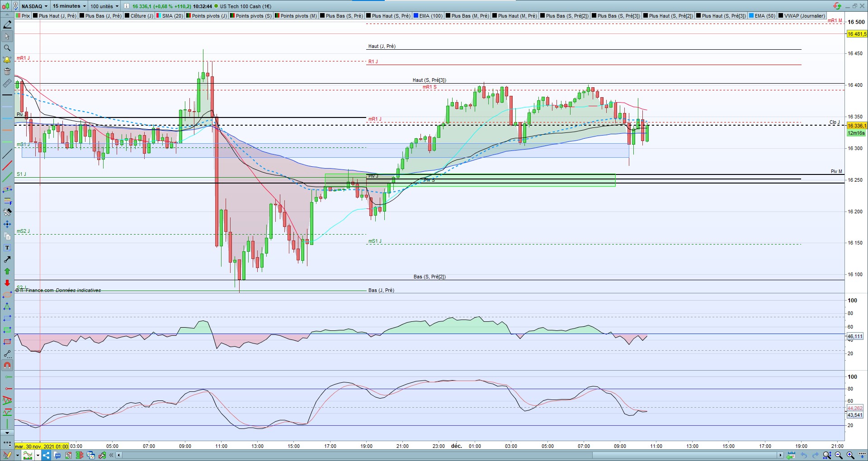
Task: Select the Plus Haut (J, Pré) legend tab
Action: [55, 16]
